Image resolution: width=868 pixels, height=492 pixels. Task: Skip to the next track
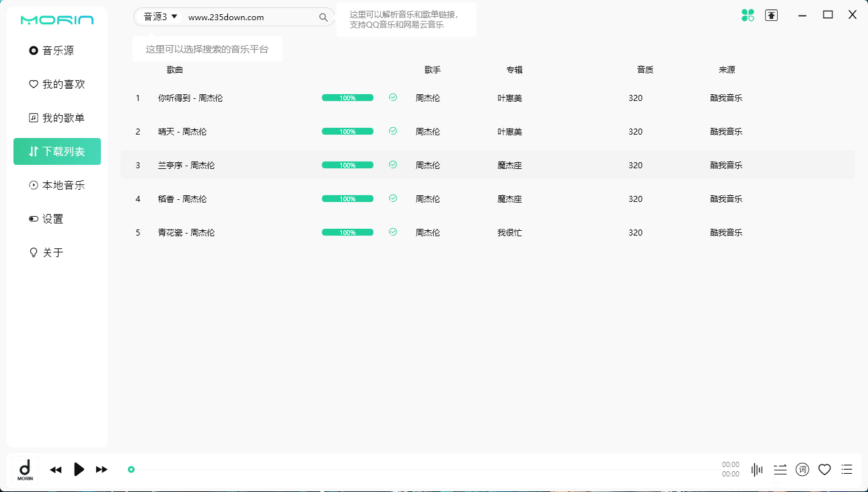point(102,470)
